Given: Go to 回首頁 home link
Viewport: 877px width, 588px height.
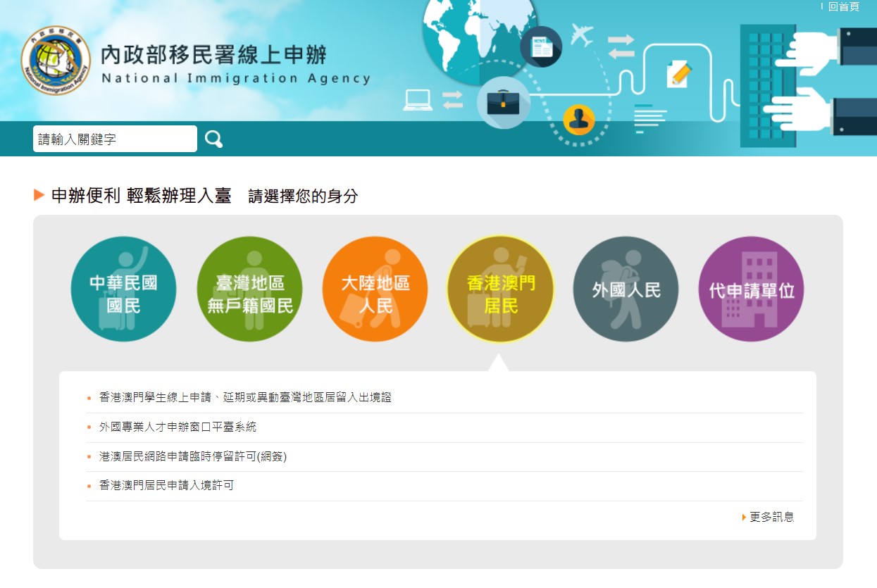Looking at the screenshot, I should tap(843, 6).
